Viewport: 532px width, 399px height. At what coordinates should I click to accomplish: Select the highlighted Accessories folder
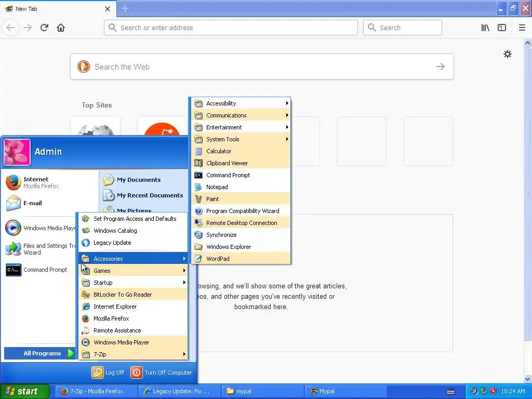[x=133, y=259]
